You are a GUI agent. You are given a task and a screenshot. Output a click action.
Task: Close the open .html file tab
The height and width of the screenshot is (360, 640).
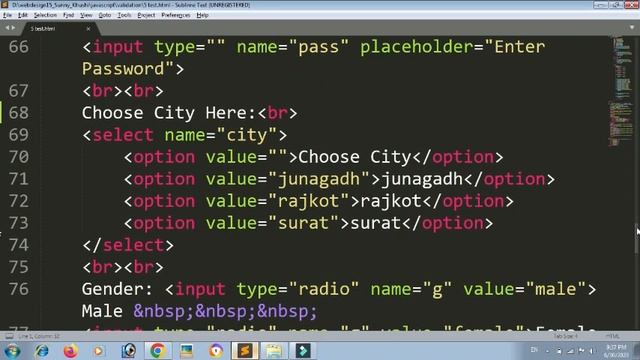(88, 29)
